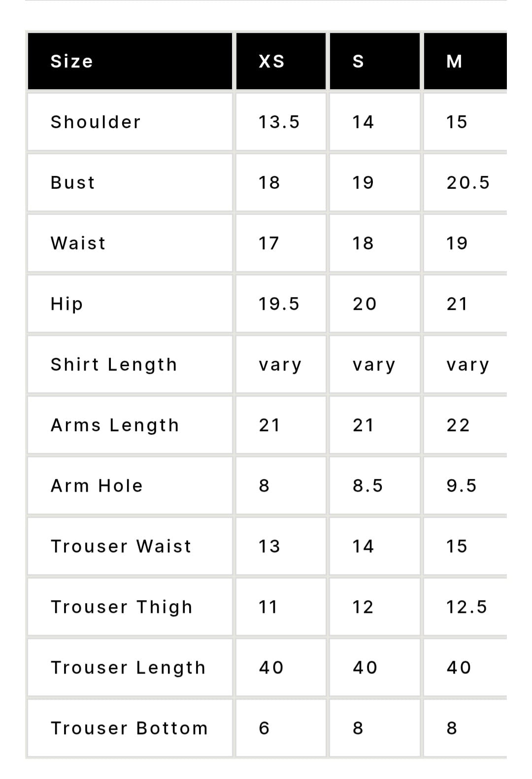Click the M Trouser Thigh value 12.5

466,607
